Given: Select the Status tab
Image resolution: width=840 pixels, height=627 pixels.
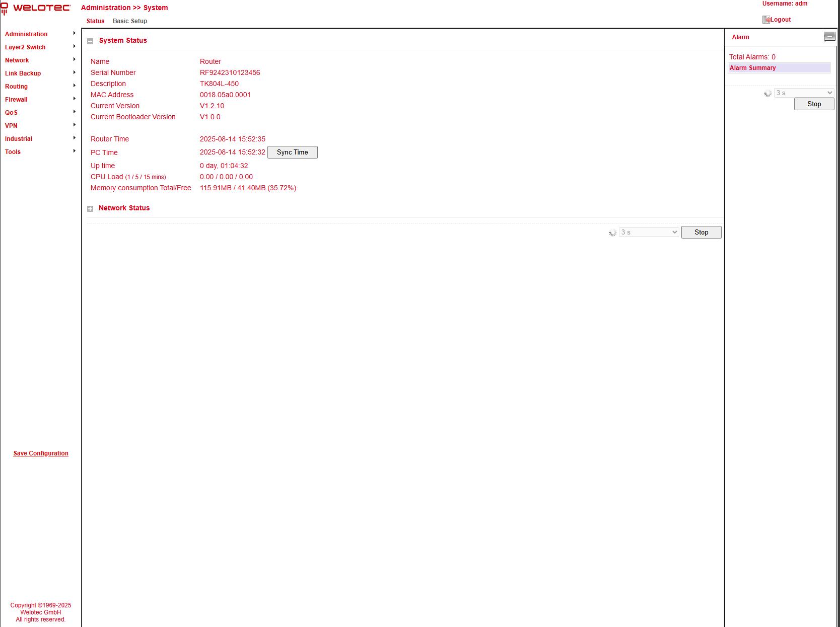Looking at the screenshot, I should 95,21.
